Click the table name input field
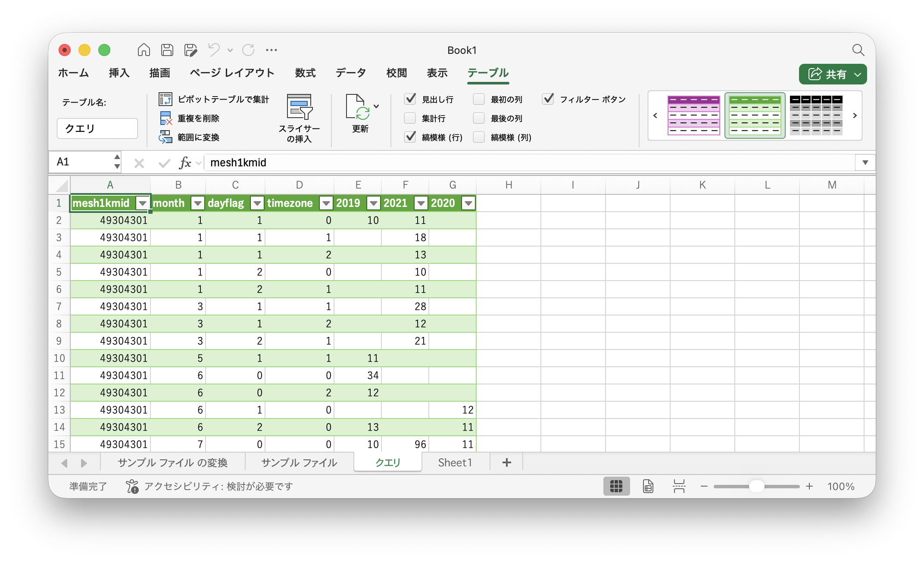 pyautogui.click(x=97, y=128)
